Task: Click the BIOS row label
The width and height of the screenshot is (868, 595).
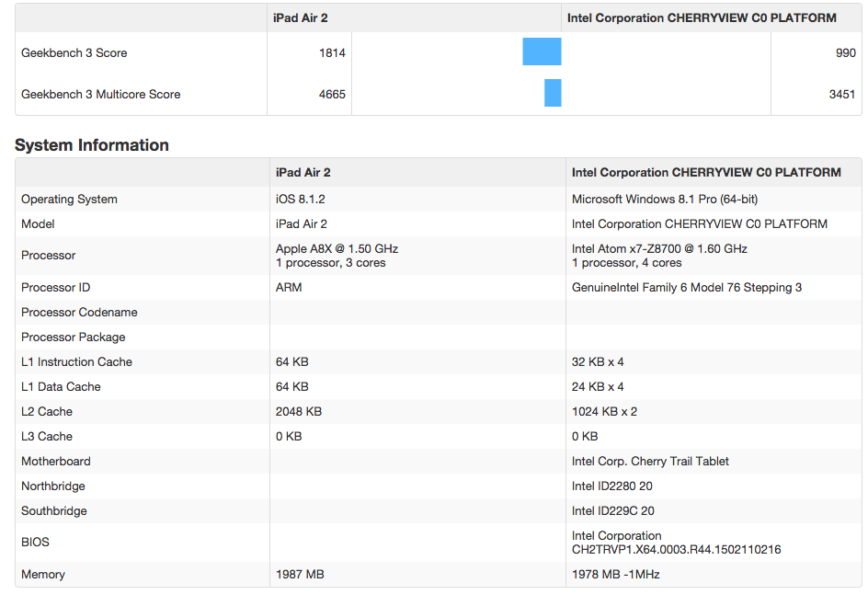Action: pyautogui.click(x=36, y=543)
